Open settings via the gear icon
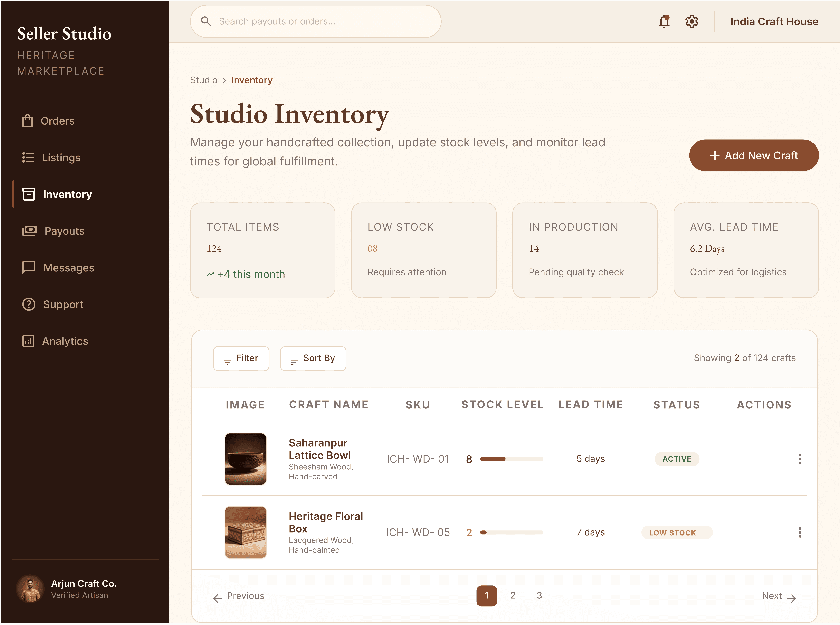This screenshot has width=840, height=625. 691,21
